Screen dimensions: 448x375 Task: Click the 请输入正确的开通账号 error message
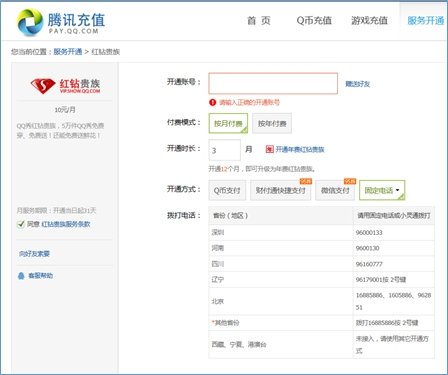tap(249, 102)
